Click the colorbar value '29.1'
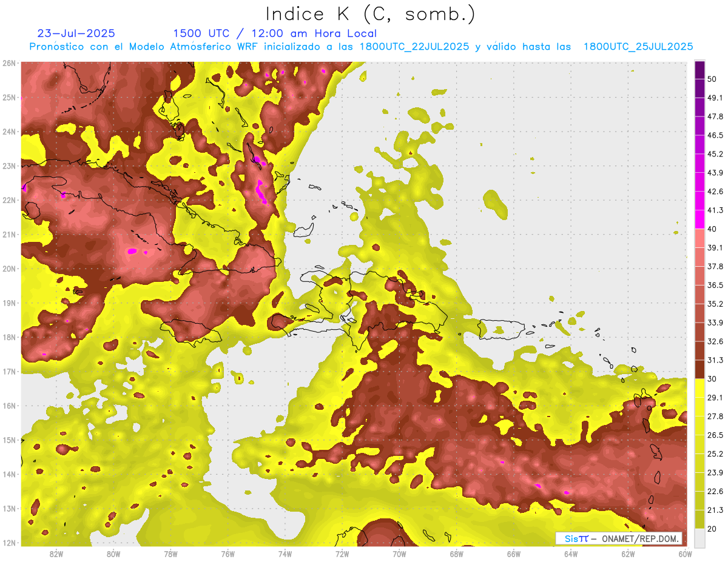Screen dimensions: 728x562 [715, 398]
